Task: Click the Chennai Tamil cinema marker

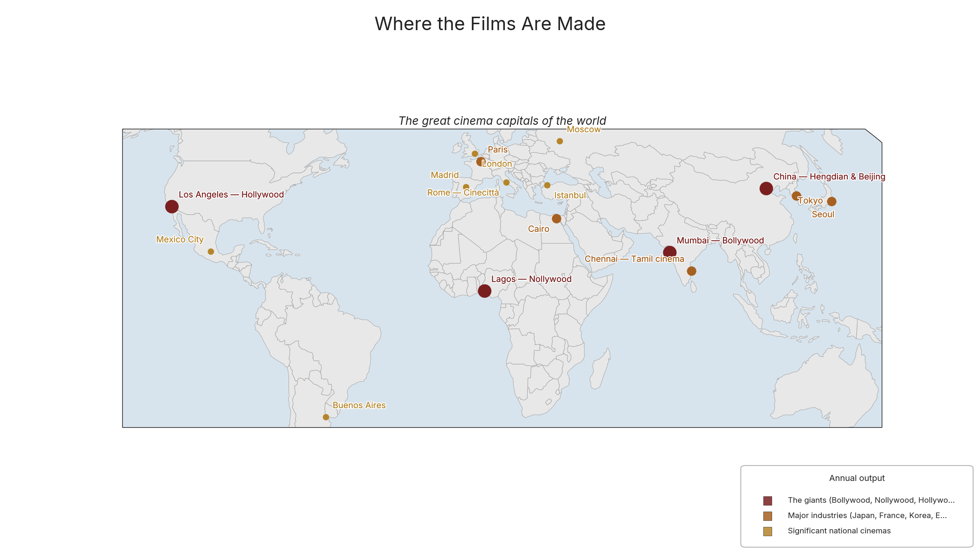Action: 691,271
